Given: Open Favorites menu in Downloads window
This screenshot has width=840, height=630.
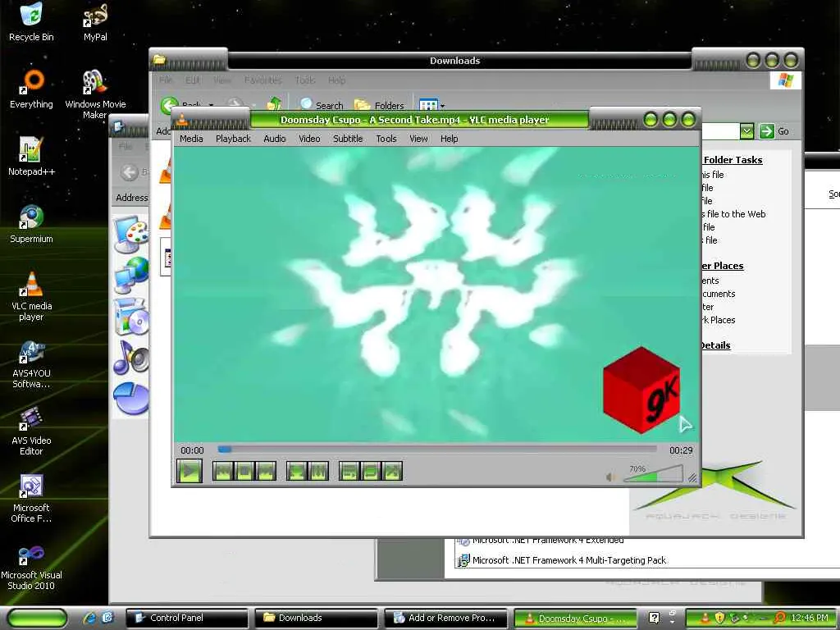Looking at the screenshot, I should (x=263, y=80).
